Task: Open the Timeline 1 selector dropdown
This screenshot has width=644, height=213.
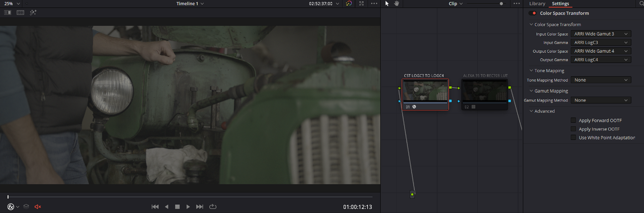Action: 190,4
